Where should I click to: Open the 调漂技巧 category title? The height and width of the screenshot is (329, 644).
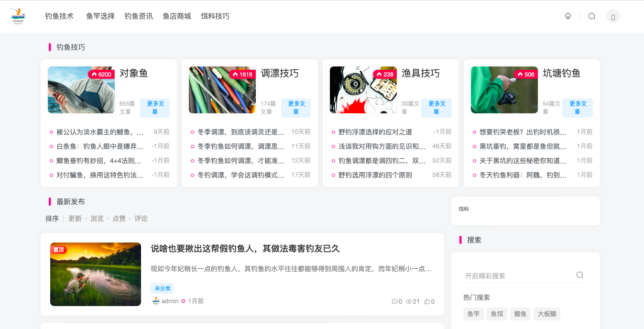pyautogui.click(x=280, y=73)
